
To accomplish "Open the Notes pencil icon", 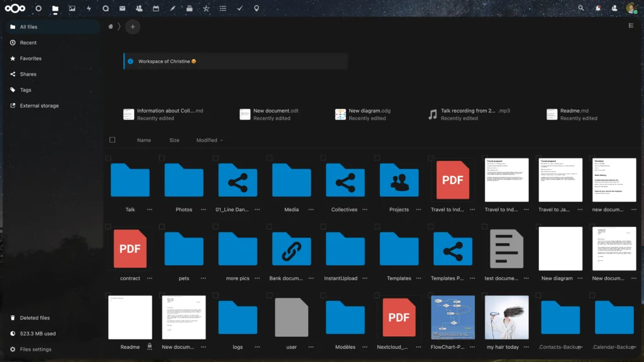I will (x=173, y=8).
